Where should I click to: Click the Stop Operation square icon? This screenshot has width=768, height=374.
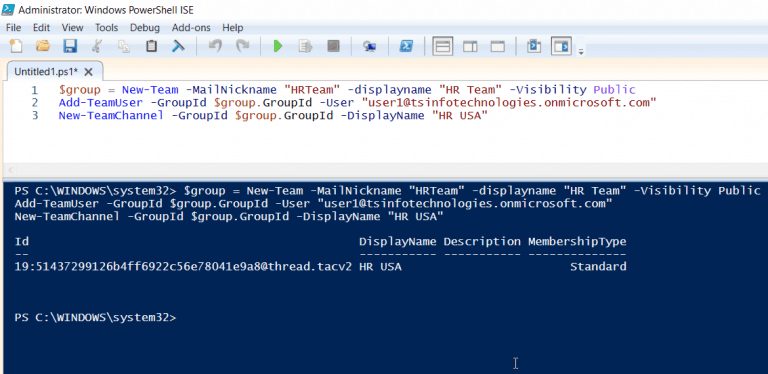pos(334,47)
